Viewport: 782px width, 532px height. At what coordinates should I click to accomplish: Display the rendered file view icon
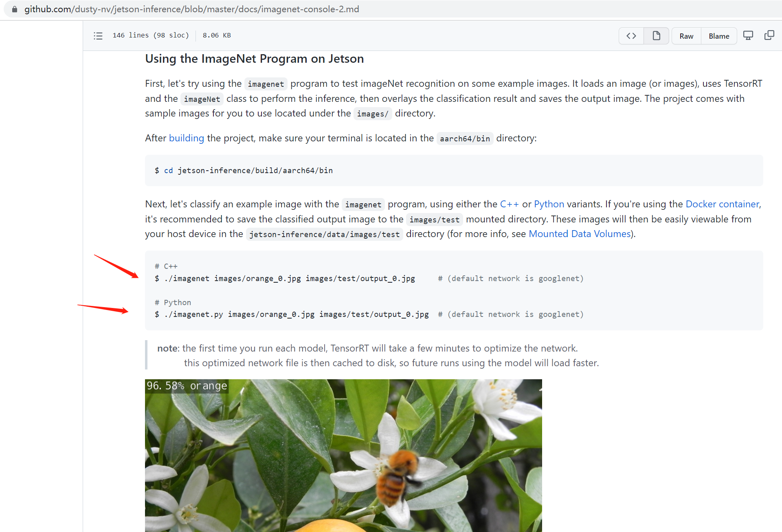pyautogui.click(x=656, y=36)
